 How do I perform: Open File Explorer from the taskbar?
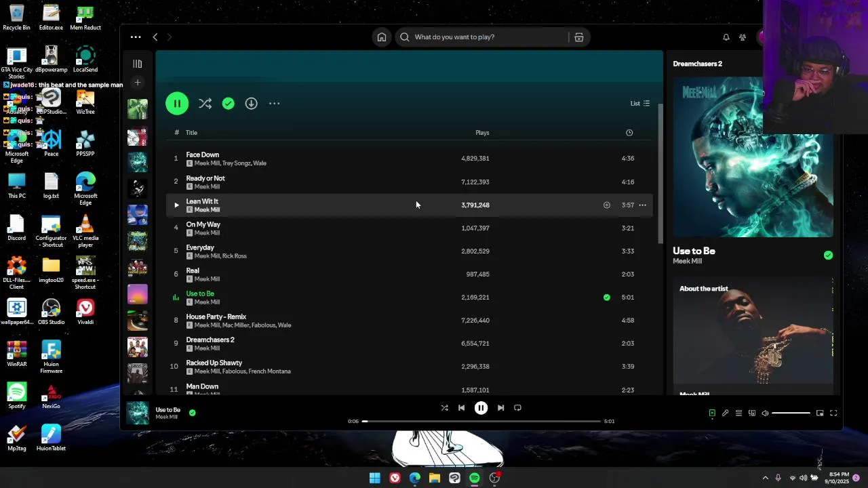tap(435, 478)
